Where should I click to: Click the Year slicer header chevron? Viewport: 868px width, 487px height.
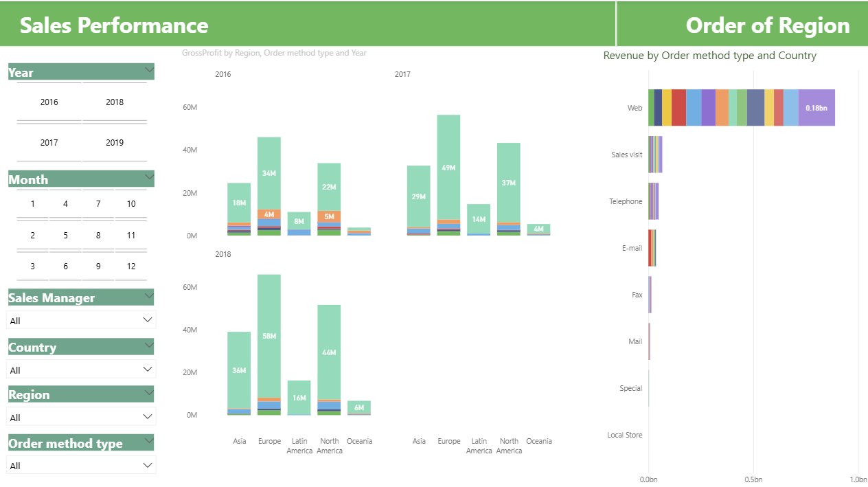pyautogui.click(x=149, y=69)
